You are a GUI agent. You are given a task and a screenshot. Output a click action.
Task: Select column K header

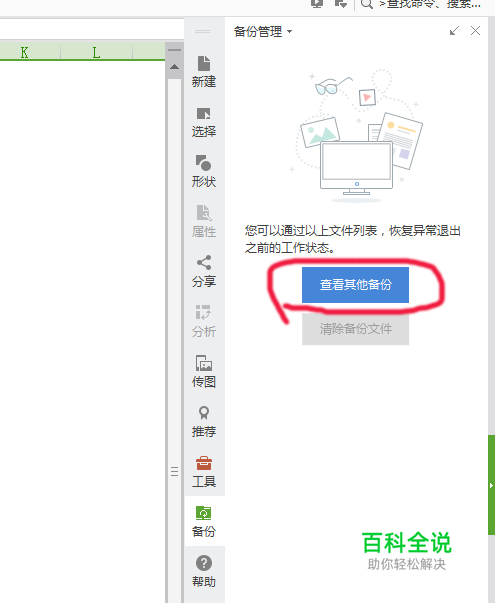click(25, 52)
